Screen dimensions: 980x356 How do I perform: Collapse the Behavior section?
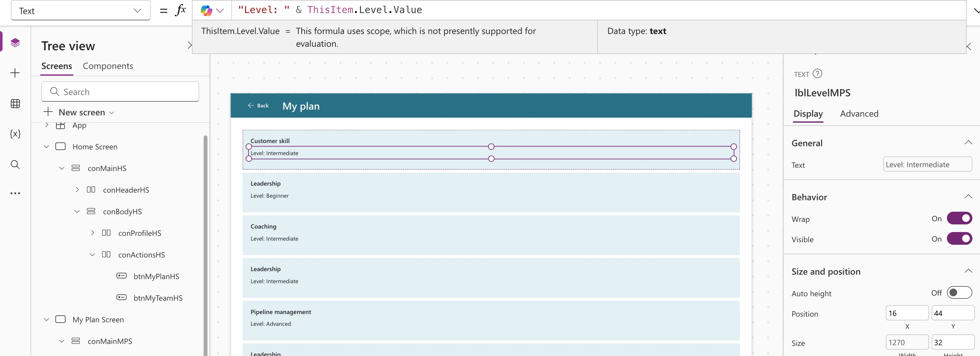tap(968, 197)
